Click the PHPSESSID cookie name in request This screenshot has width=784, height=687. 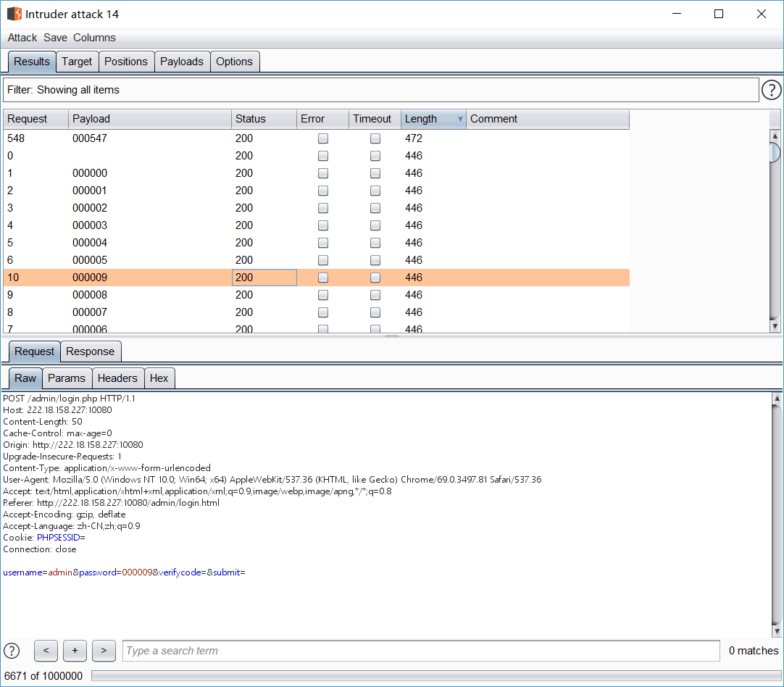pos(59,538)
